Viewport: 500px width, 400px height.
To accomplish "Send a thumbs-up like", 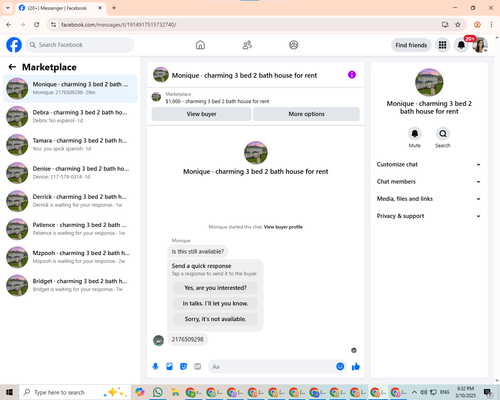I will point(356,367).
